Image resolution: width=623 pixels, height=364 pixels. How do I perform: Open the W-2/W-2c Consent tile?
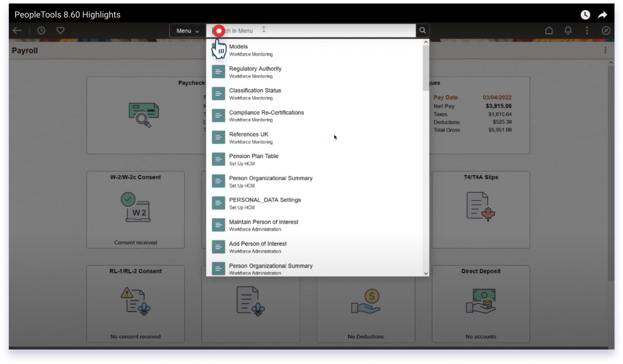136,210
